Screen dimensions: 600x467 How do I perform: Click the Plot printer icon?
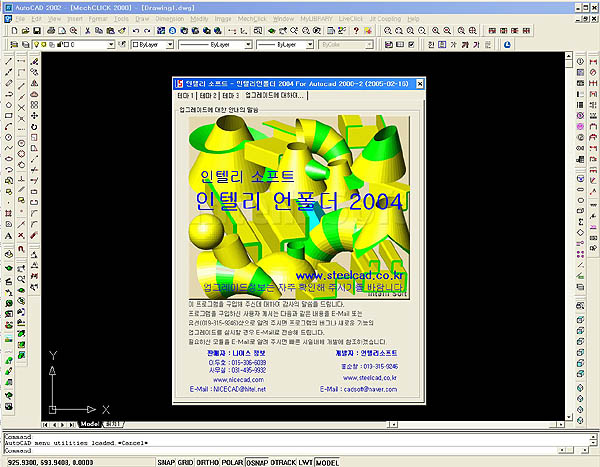51,31
